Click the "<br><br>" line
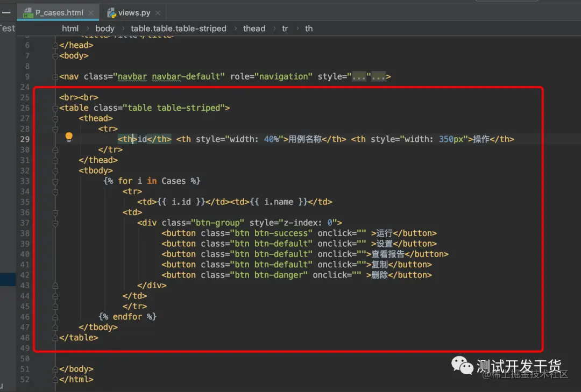581x392 pixels. pos(79,97)
